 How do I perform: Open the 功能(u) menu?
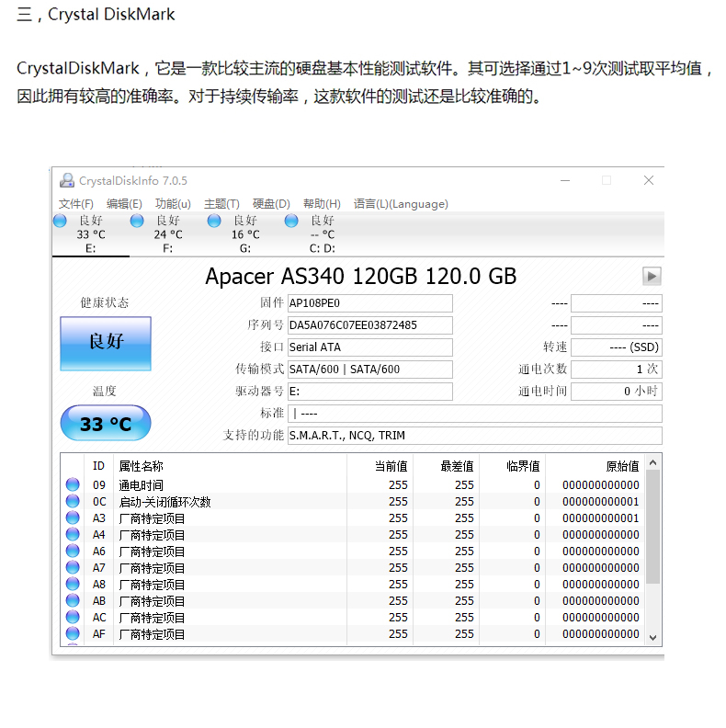(173, 204)
